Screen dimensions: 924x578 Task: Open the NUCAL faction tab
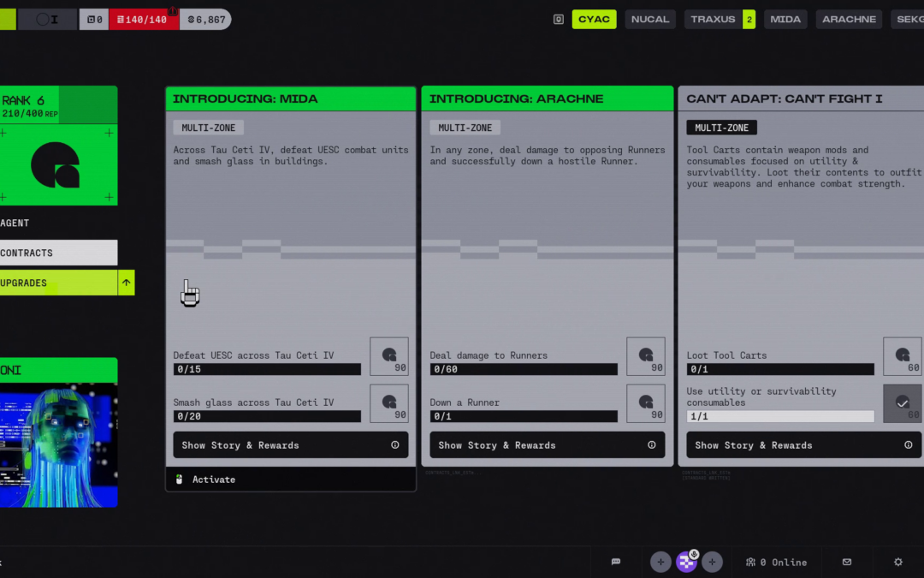pyautogui.click(x=650, y=19)
